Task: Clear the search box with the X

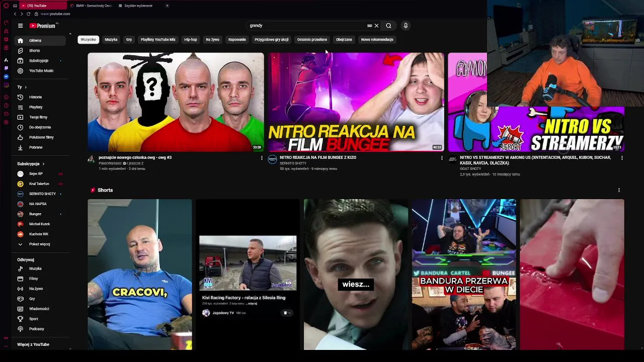Action: click(x=376, y=26)
